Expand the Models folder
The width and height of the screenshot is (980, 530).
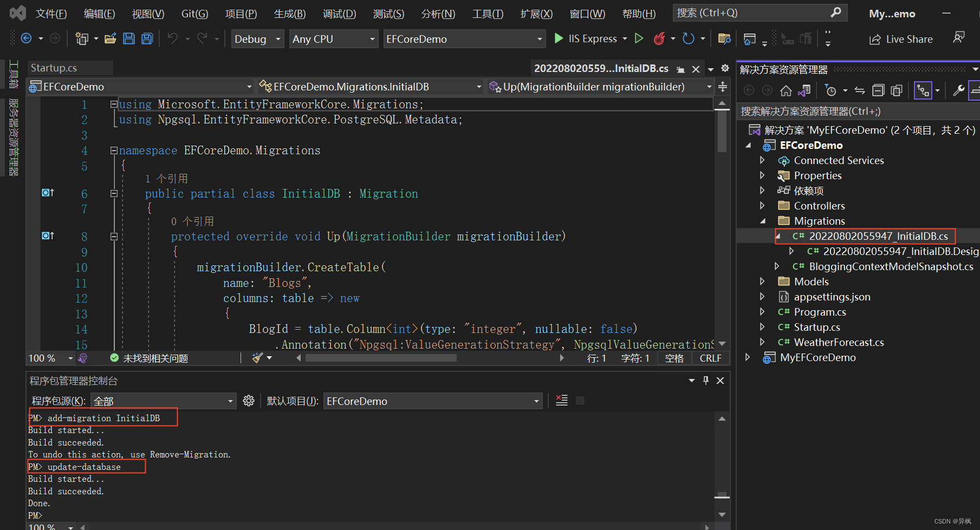point(762,282)
